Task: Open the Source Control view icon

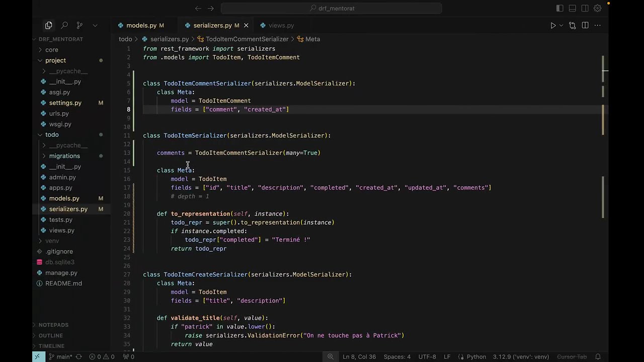Action: point(79,25)
